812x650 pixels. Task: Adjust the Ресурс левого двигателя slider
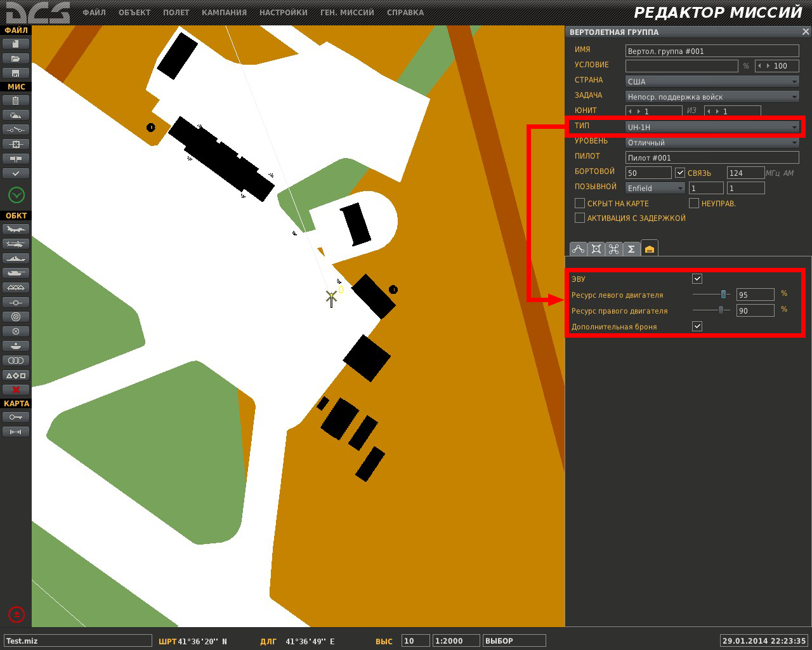pos(723,295)
